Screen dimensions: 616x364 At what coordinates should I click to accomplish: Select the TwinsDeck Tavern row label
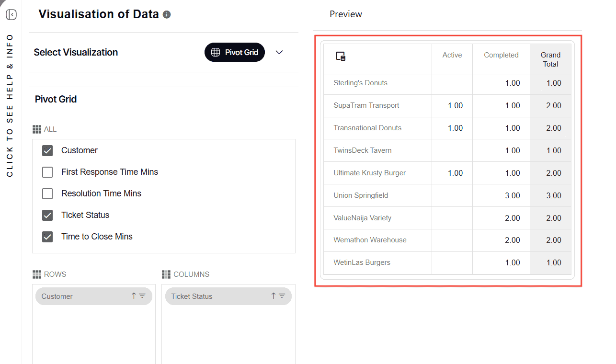[x=363, y=150]
